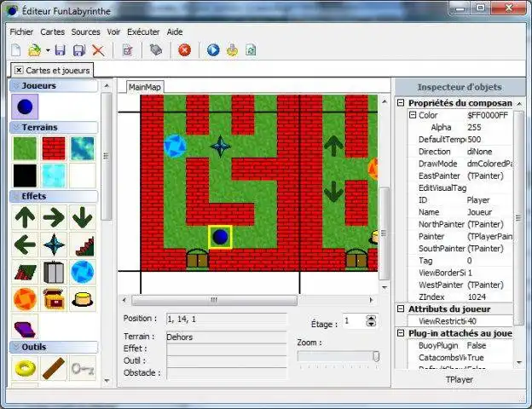
Task: Select the Direction property row
Action: pos(460,152)
